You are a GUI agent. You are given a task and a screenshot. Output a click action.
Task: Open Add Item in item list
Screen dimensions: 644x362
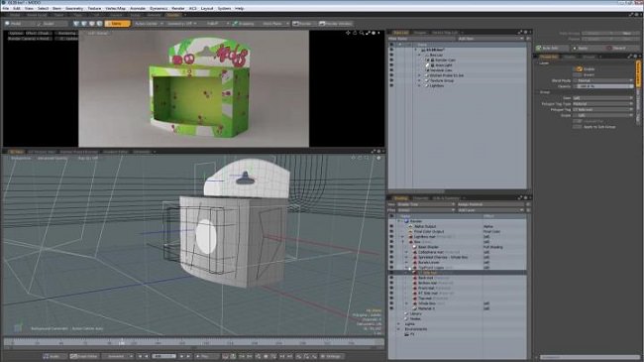point(490,39)
